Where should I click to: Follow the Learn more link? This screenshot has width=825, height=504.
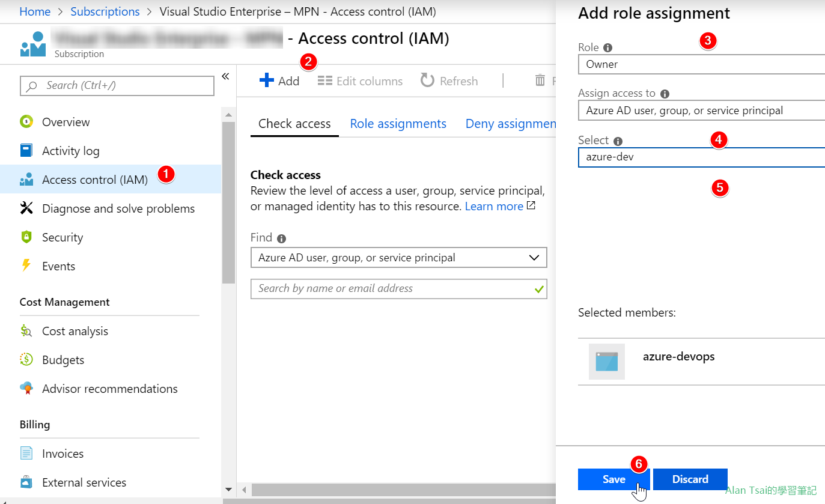pos(494,206)
